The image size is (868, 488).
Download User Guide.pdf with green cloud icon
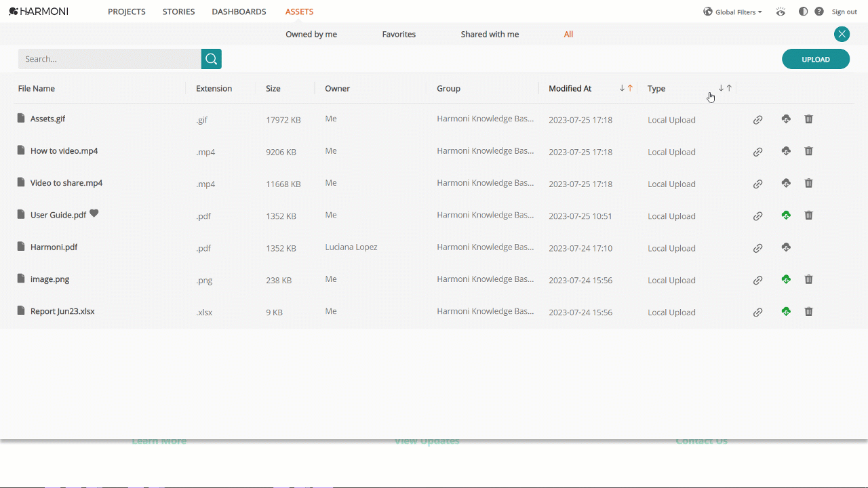coord(786,216)
